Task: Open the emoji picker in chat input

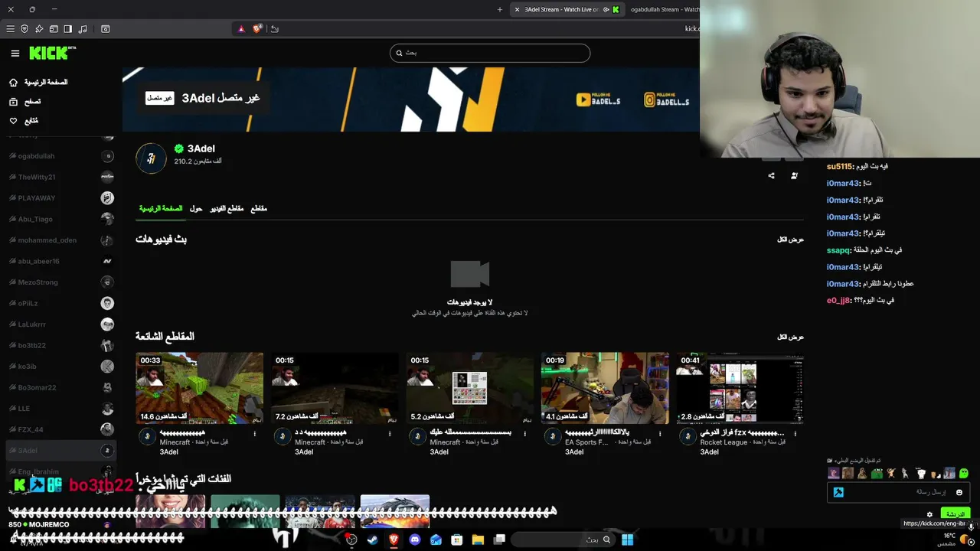Action: click(x=959, y=492)
